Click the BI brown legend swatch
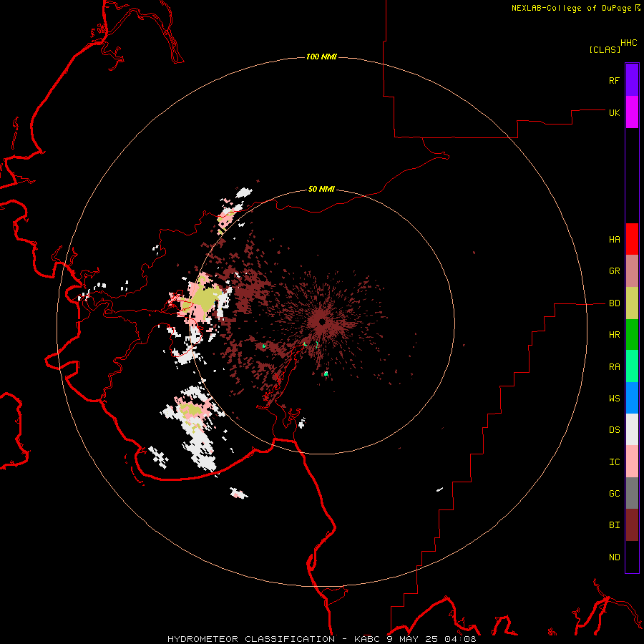This screenshot has width=644, height=644. [632, 525]
